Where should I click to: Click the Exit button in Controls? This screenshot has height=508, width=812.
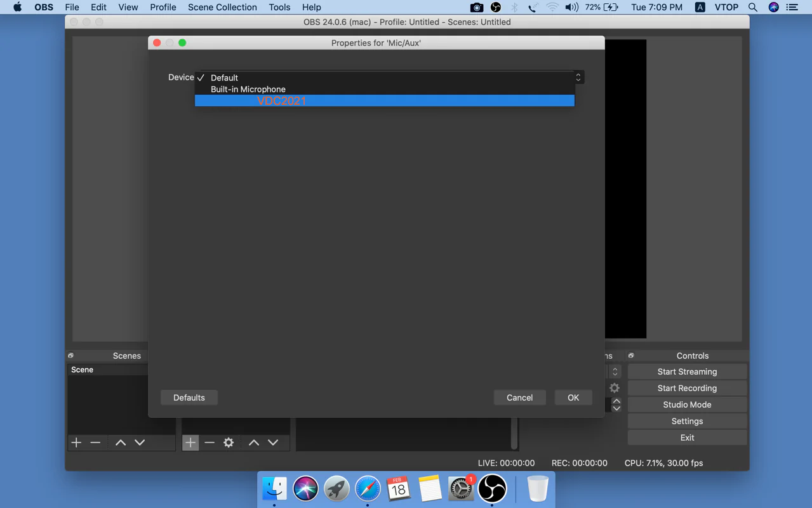tap(687, 438)
